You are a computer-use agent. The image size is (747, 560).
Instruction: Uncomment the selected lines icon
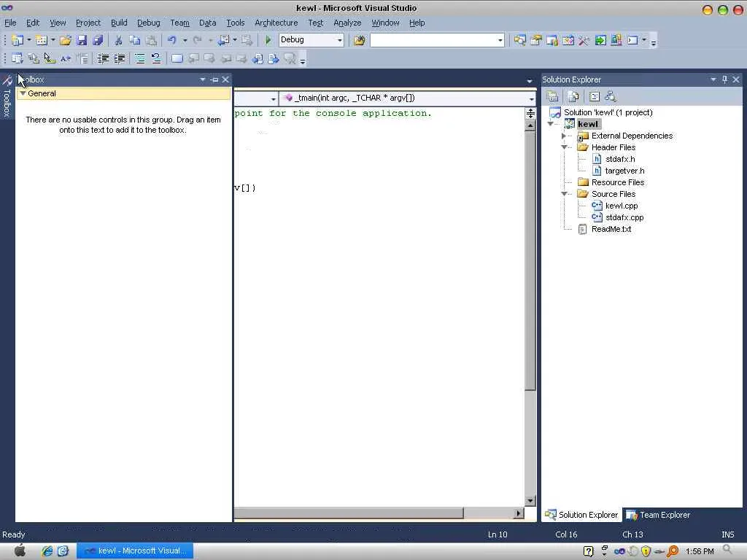[x=156, y=58]
